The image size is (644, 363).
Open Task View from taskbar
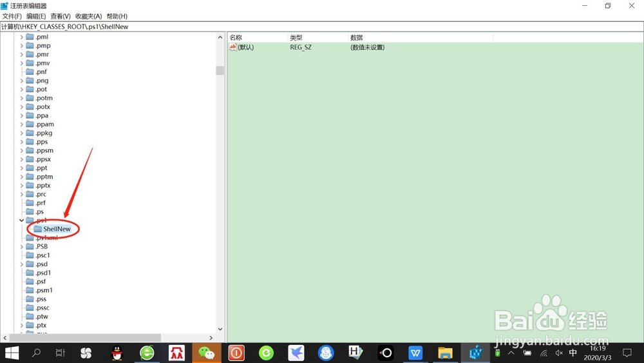[60, 353]
